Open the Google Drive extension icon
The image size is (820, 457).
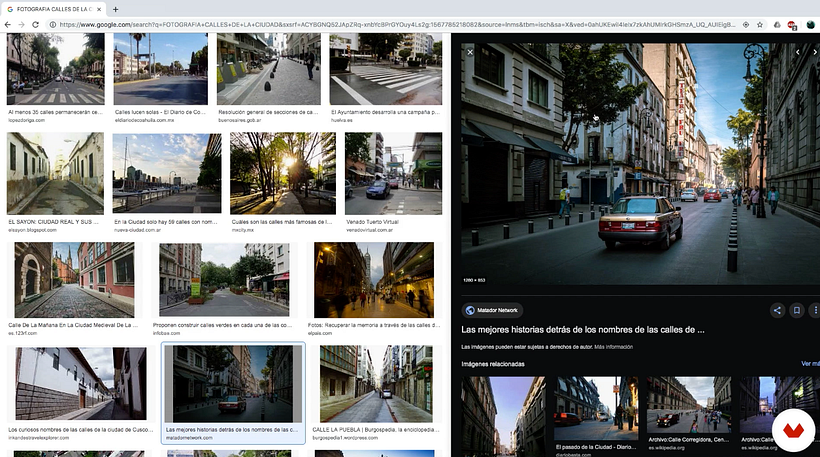(777, 25)
